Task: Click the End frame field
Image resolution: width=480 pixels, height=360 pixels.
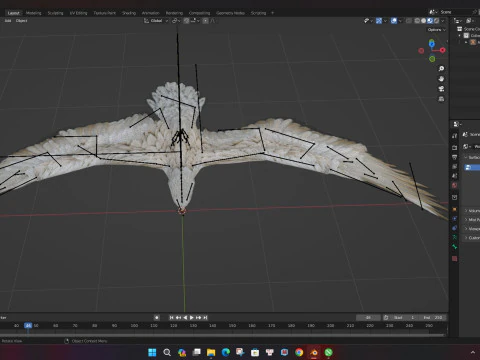Action: click(433, 318)
